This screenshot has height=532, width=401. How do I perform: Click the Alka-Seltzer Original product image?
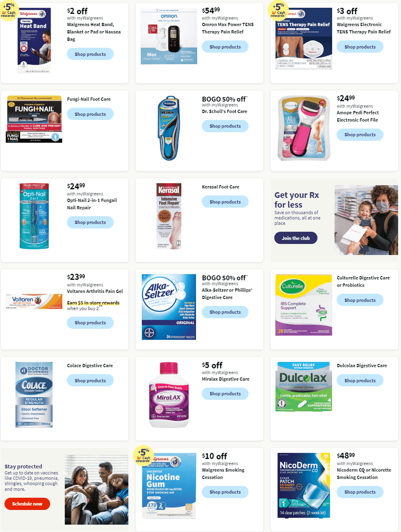click(169, 307)
